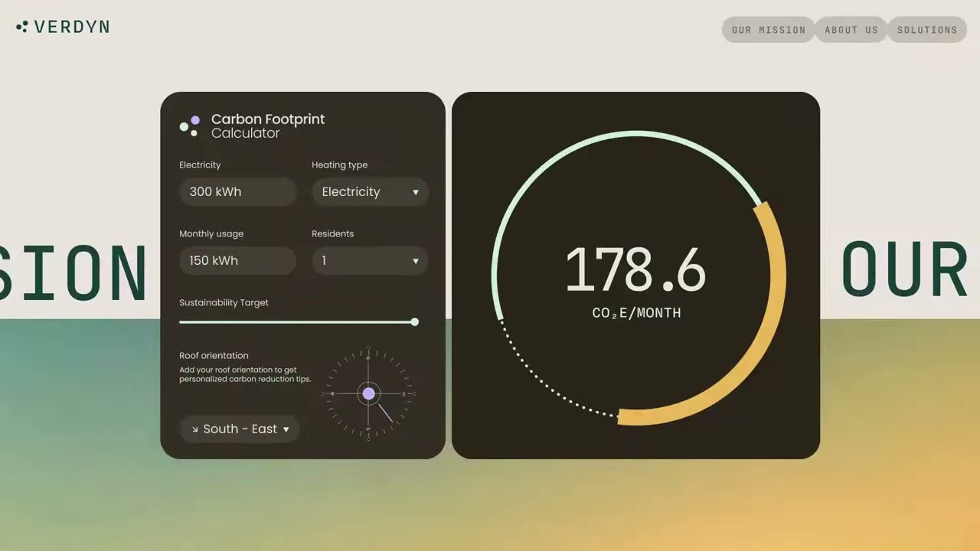980x551 pixels.
Task: Open the Heating type dropdown showing Electricity
Action: click(370, 192)
